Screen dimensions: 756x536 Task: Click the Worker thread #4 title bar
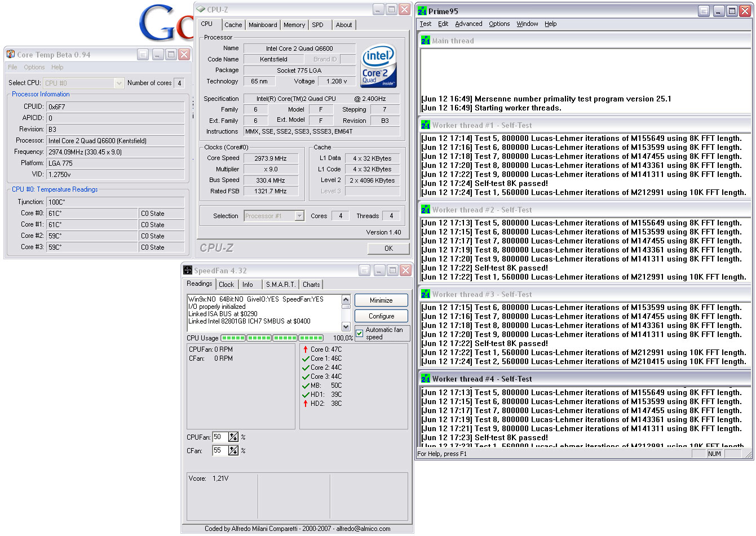585,379
